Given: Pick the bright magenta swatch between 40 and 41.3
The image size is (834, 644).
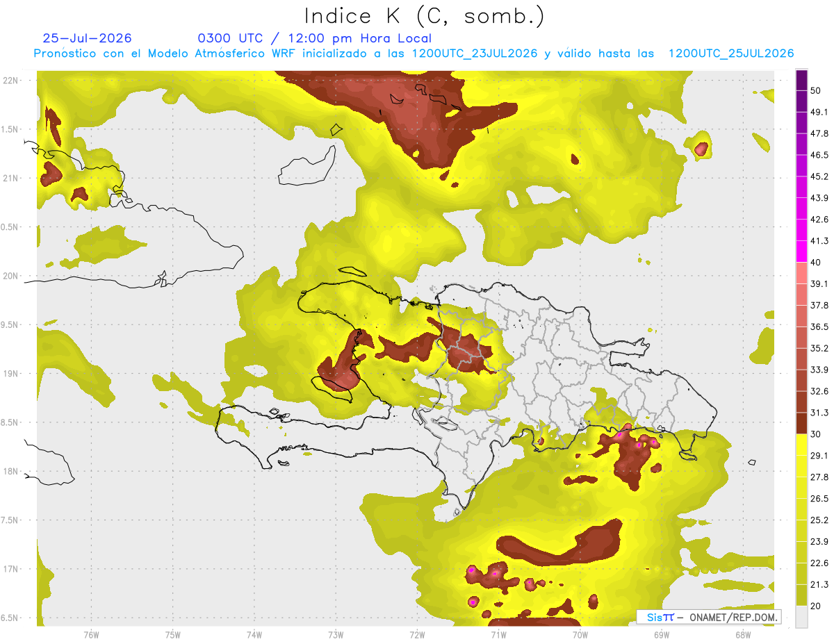Looking at the screenshot, I should (802, 251).
